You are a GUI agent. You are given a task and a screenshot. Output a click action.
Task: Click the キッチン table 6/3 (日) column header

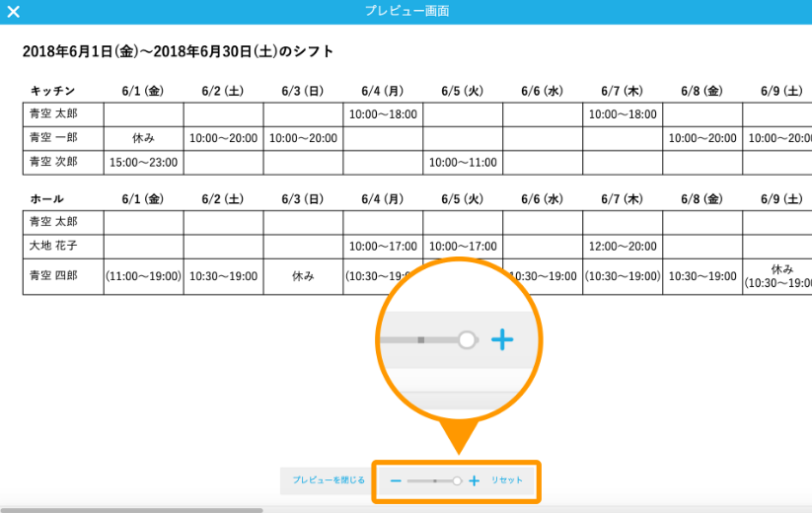303,91
